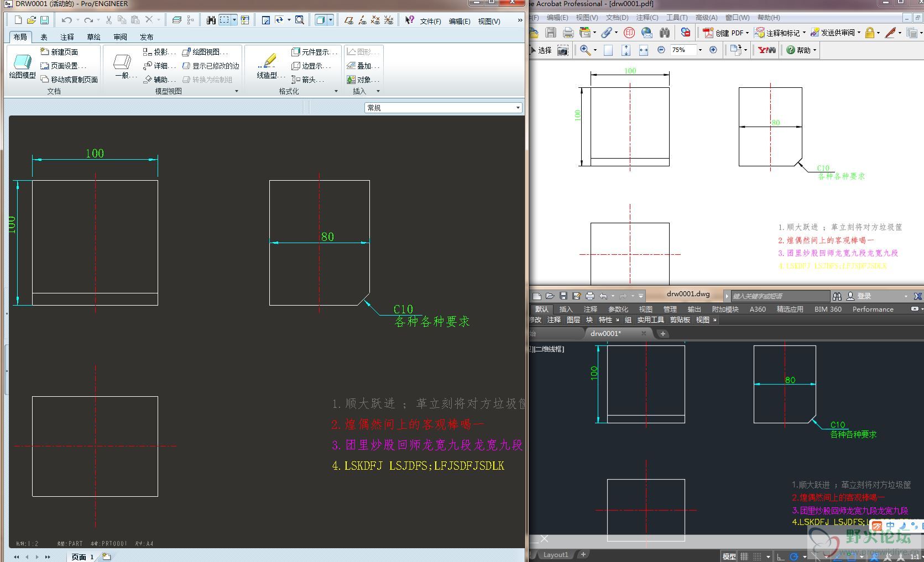Click 移动或复制页面 button
924x562 pixels.
pos(69,80)
